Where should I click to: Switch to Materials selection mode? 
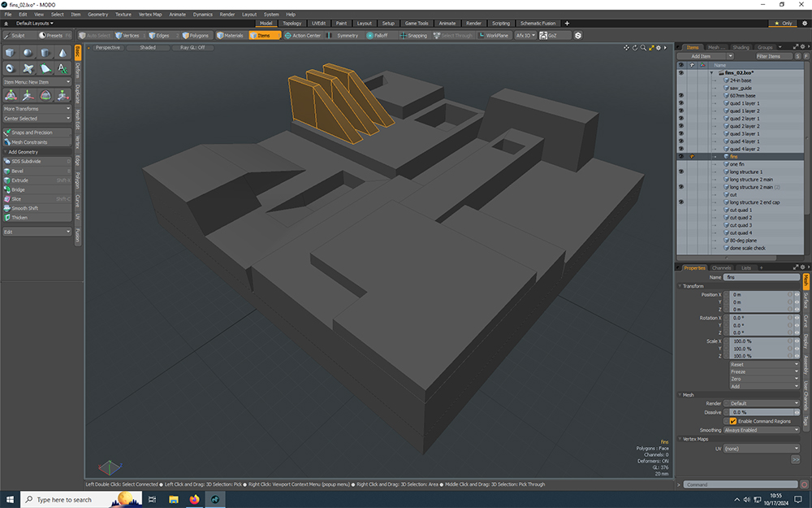pos(231,36)
